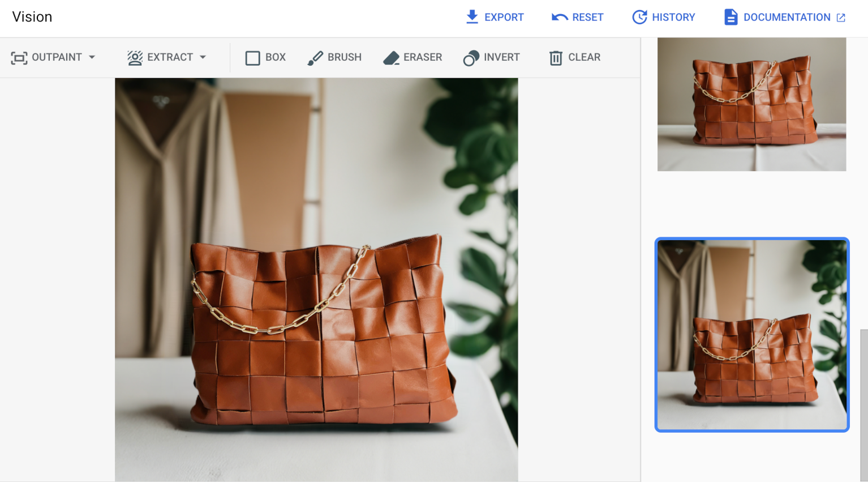The width and height of the screenshot is (868, 482).
Task: Click the Export download icon
Action: pyautogui.click(x=471, y=17)
